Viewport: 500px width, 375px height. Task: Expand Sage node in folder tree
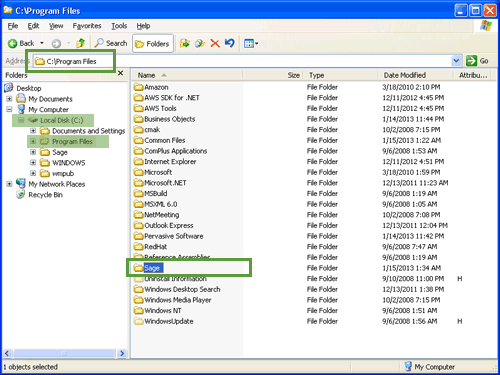point(33,152)
